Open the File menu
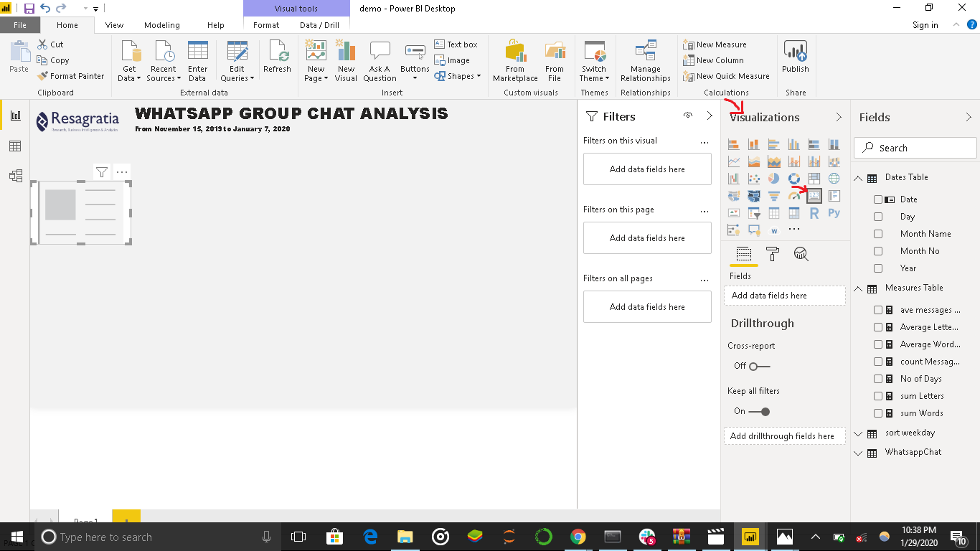 [x=20, y=25]
